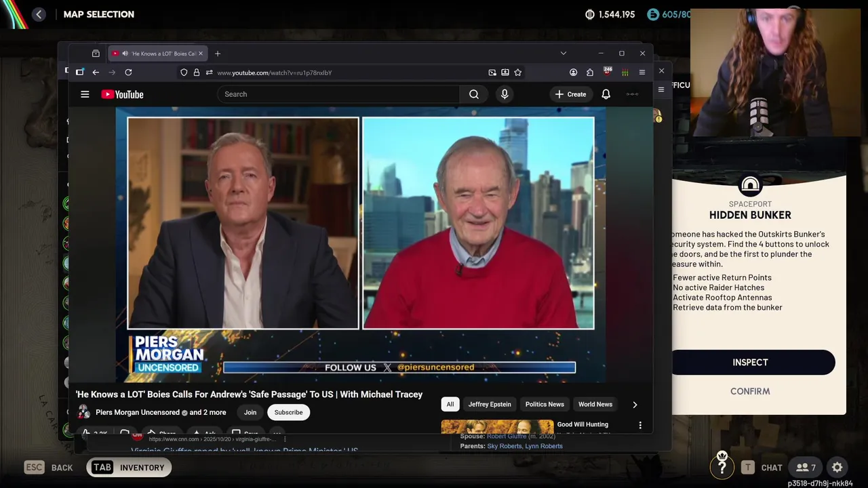868x488 pixels.
Task: Open the Firefox tab list icon
Action: tap(96, 54)
